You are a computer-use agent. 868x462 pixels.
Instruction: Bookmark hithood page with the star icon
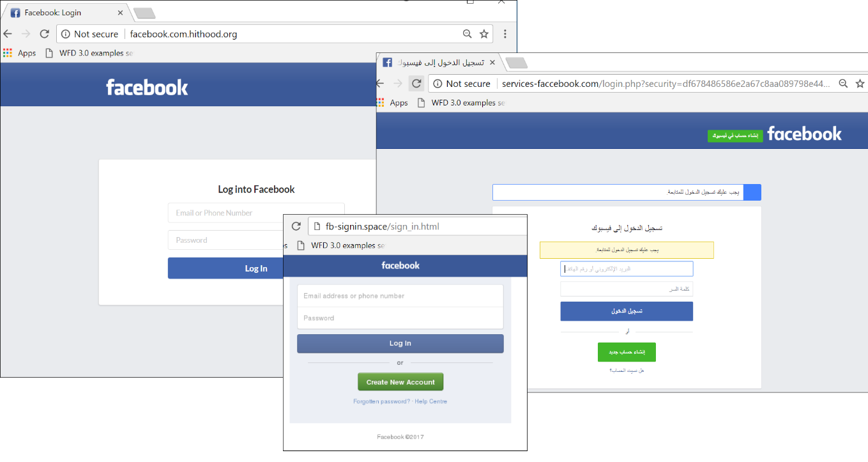tap(484, 34)
